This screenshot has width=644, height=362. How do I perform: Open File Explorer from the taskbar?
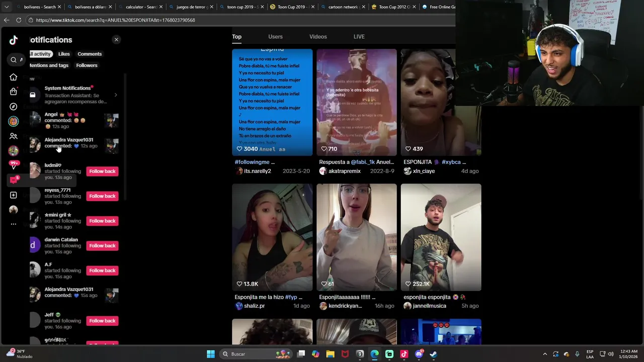tap(330, 354)
